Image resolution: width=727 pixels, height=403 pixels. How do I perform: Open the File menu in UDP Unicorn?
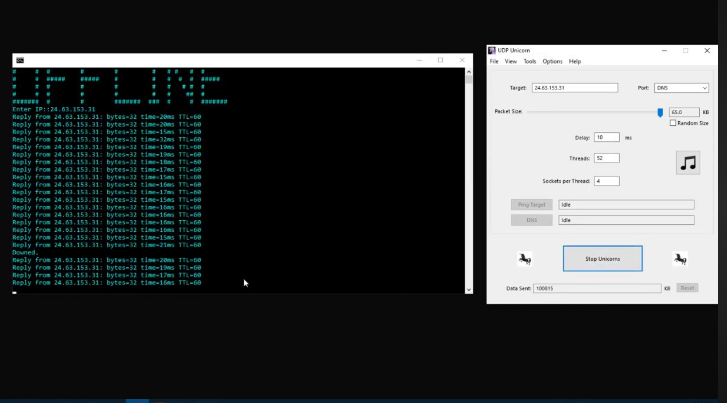click(x=494, y=61)
